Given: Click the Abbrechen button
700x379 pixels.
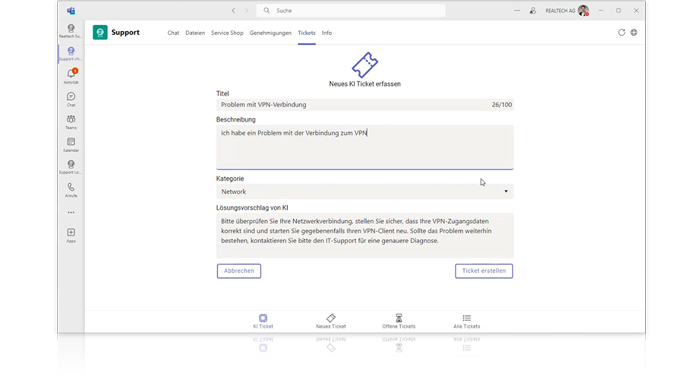Looking at the screenshot, I should [x=239, y=271].
